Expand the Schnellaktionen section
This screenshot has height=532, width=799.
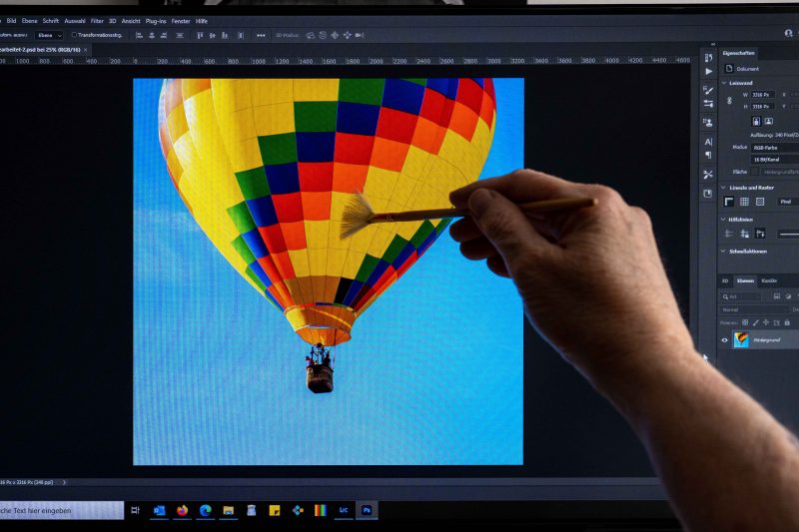724,252
